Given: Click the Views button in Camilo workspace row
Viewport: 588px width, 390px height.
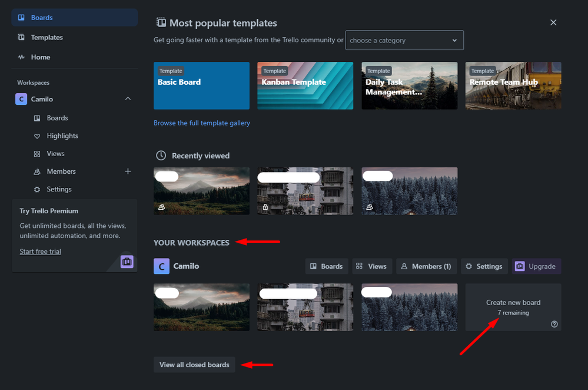Looking at the screenshot, I should (x=371, y=266).
